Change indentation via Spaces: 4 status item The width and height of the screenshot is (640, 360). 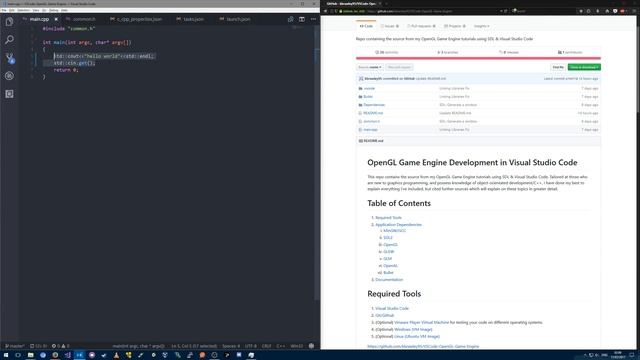coord(231,346)
